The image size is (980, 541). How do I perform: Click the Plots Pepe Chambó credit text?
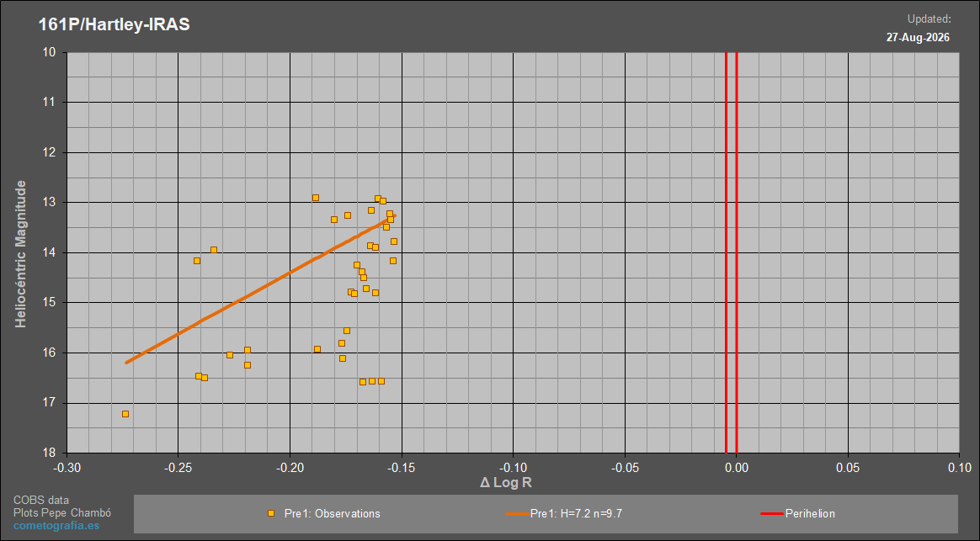62,513
